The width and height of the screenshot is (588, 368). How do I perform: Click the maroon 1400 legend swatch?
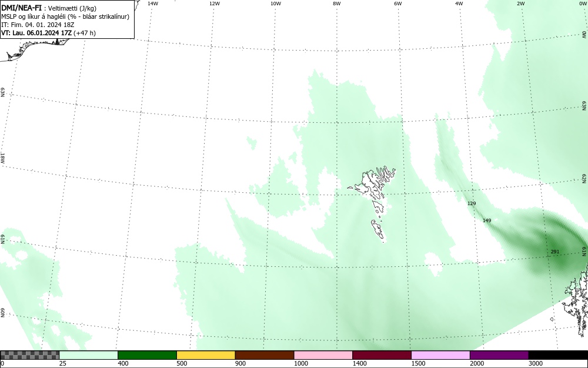pyautogui.click(x=382, y=355)
